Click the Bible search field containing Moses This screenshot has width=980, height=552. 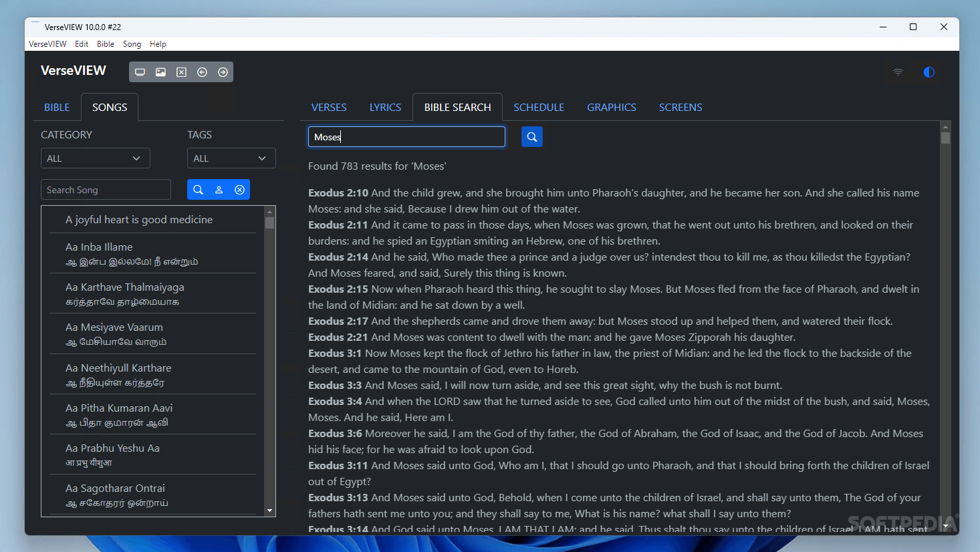point(406,137)
